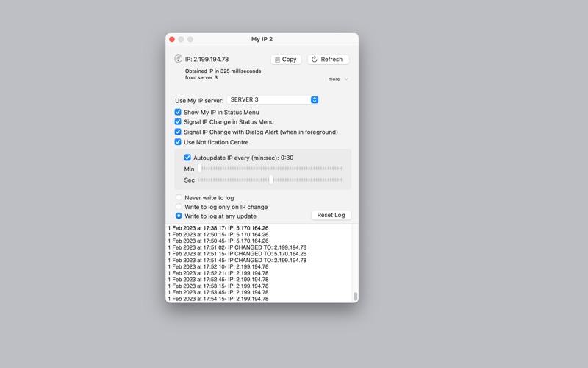Toggle Signal IP Change with Dialog Alert
588x368 pixels.
(x=178, y=132)
